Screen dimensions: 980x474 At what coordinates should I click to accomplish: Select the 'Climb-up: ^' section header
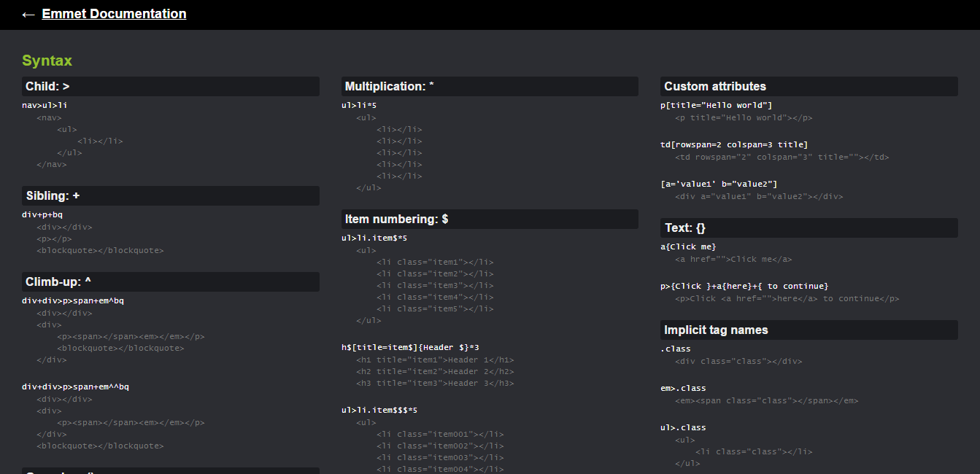click(x=171, y=281)
